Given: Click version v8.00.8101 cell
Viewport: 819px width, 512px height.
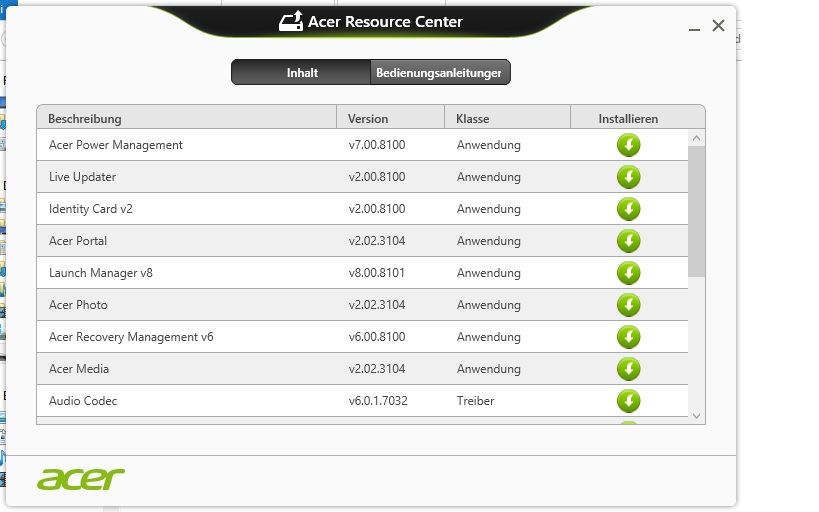Looking at the screenshot, I should tap(377, 273).
